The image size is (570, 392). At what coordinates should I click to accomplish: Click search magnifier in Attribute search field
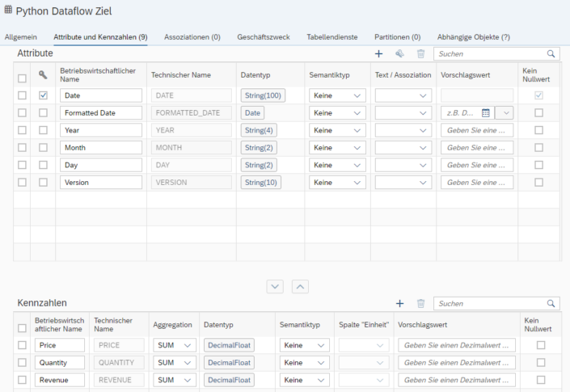click(x=551, y=54)
